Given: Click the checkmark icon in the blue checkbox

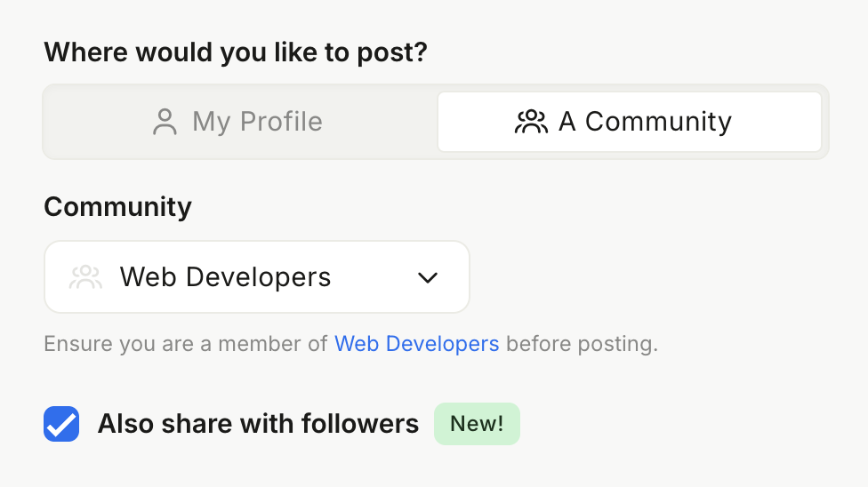Looking at the screenshot, I should 61,425.
